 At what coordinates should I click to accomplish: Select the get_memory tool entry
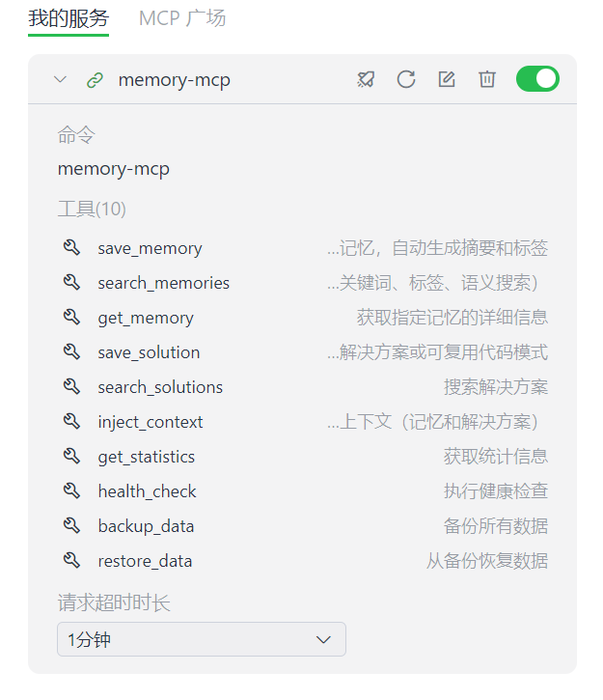tap(145, 318)
